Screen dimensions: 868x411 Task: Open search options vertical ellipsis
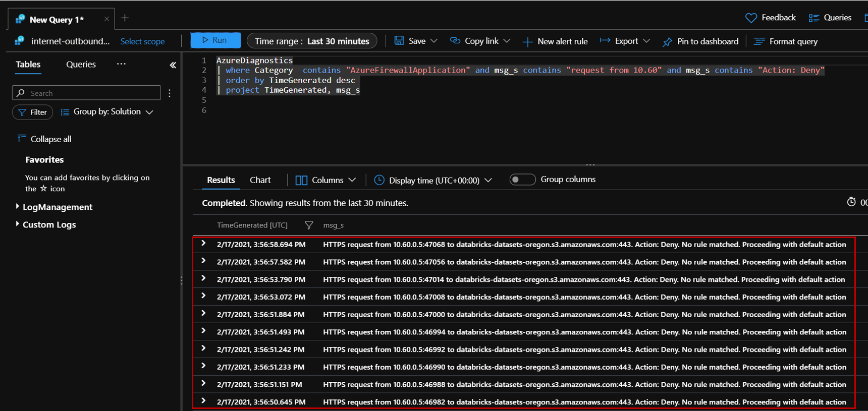click(x=170, y=93)
